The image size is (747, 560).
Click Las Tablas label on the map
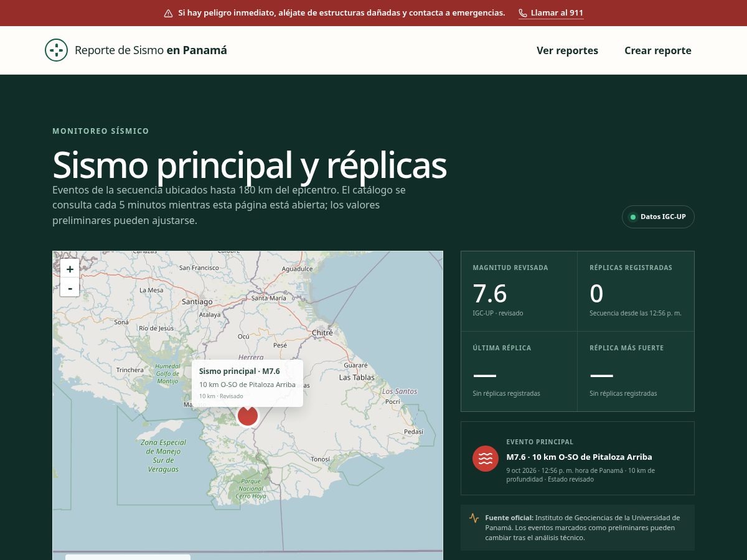coord(357,377)
